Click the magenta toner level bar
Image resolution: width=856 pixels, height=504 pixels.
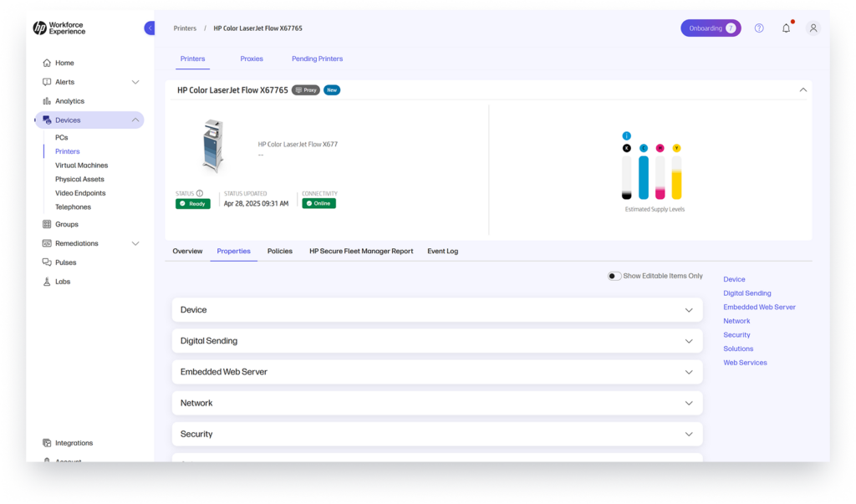(x=660, y=177)
